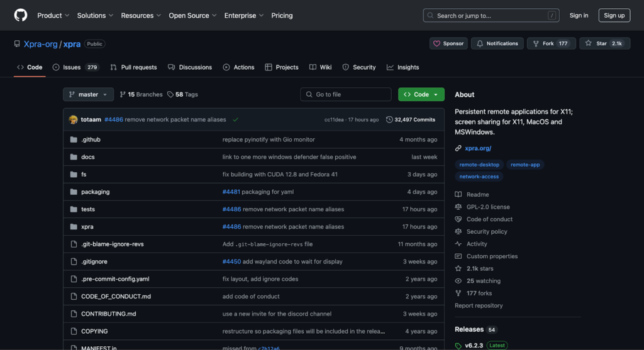This screenshot has width=644, height=350.
Task: Click the GitHub logo icon
Action: point(21,15)
